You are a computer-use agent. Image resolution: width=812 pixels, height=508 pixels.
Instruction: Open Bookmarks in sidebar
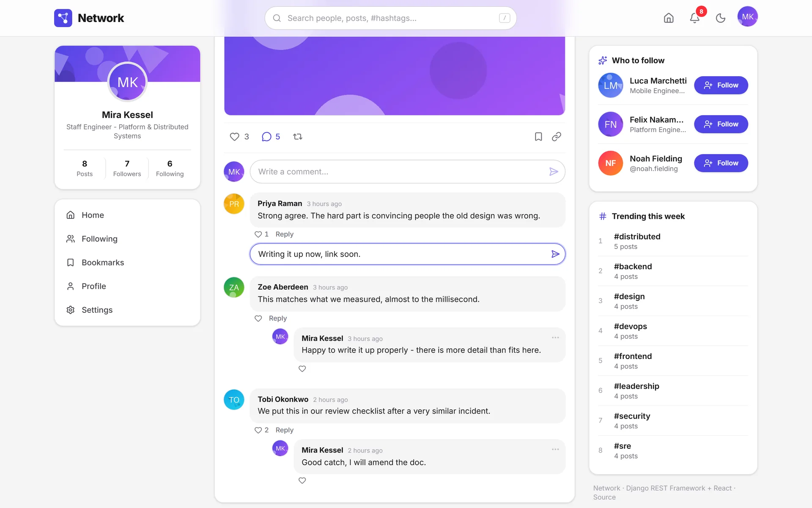[127, 262]
